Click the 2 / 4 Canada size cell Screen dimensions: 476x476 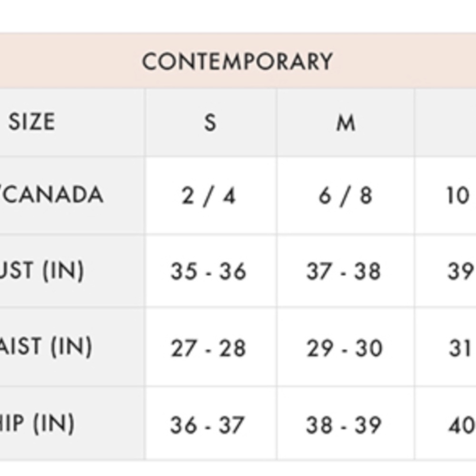[211, 195]
